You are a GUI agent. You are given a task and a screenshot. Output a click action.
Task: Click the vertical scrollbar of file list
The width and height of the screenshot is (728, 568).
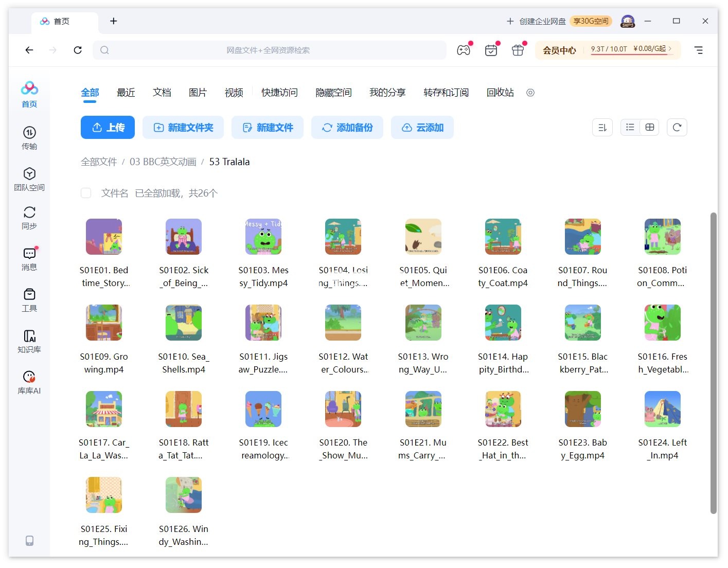coord(714,363)
